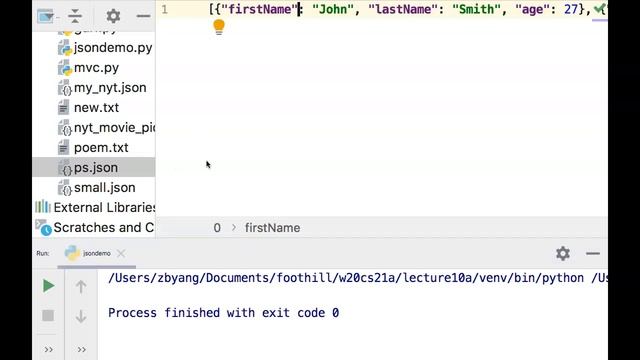Screen dimensions: 640x360
Task: Click the Run: label
Action: (43, 253)
